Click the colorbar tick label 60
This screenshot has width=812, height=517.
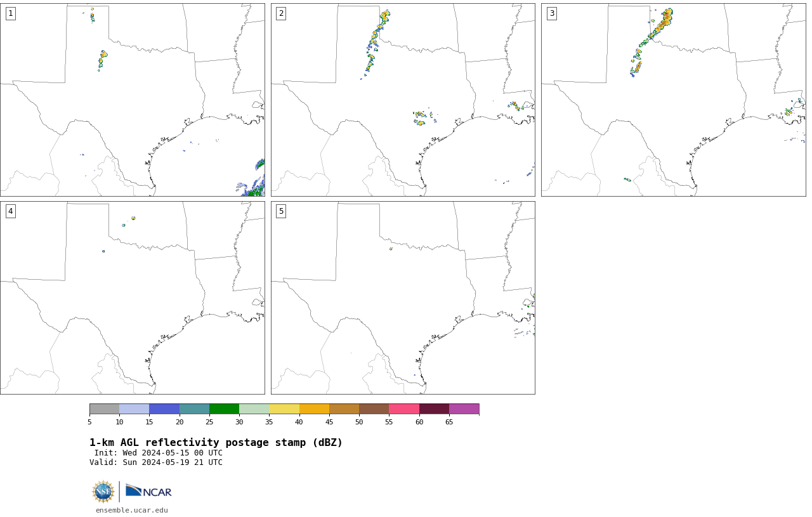(419, 422)
